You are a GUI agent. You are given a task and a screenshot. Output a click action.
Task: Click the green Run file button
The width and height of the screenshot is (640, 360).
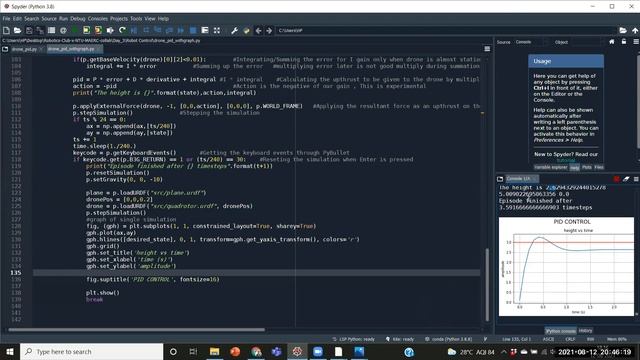coord(75,30)
